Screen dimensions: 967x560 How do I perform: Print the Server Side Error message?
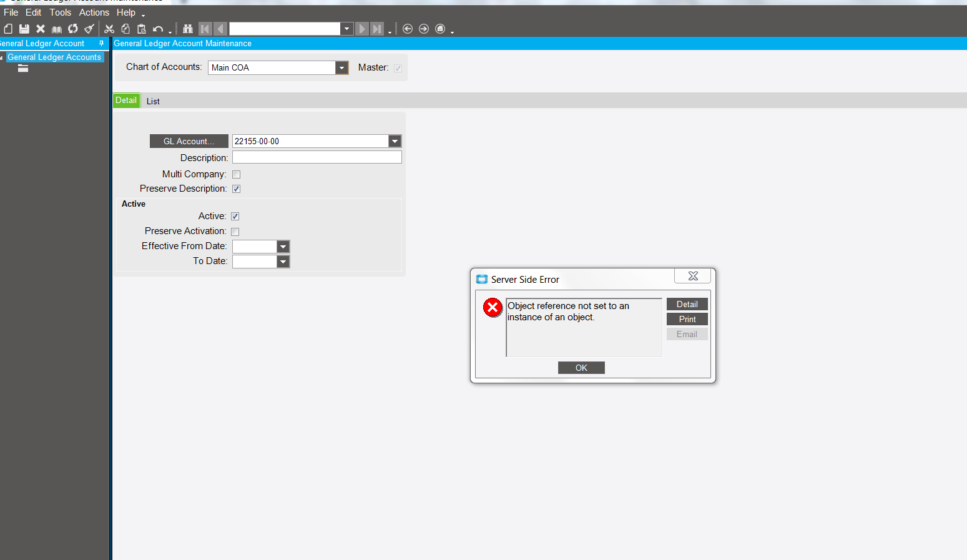point(687,319)
